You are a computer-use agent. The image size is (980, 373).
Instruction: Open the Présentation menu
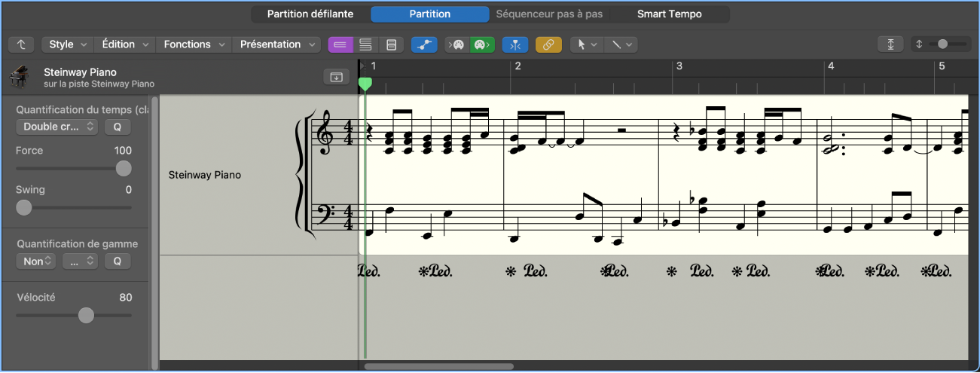point(276,44)
